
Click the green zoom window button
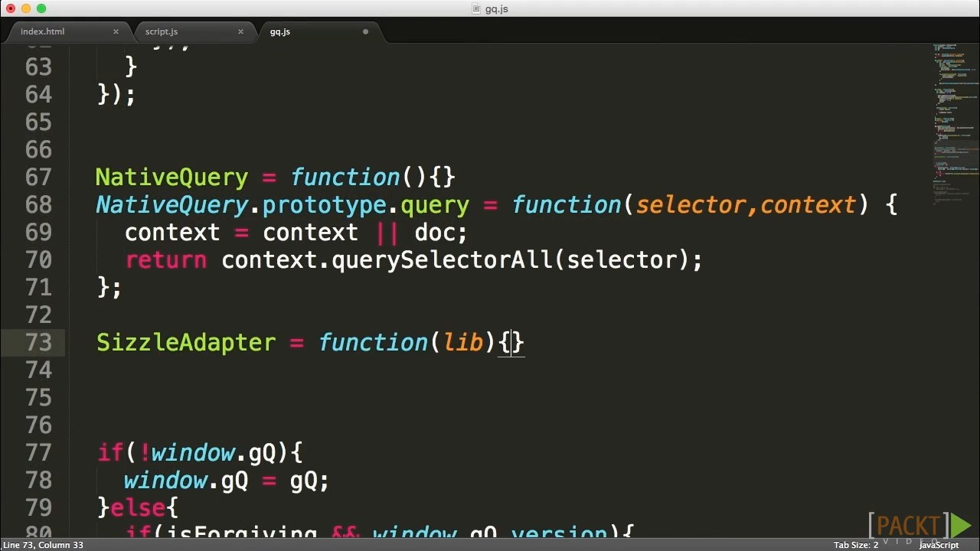point(41,8)
